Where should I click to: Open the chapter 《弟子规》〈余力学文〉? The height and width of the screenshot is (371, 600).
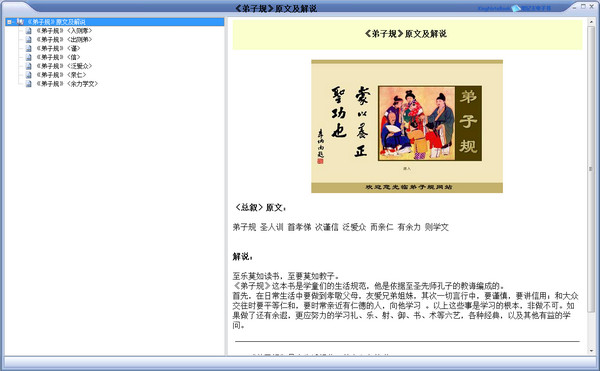[x=67, y=83]
